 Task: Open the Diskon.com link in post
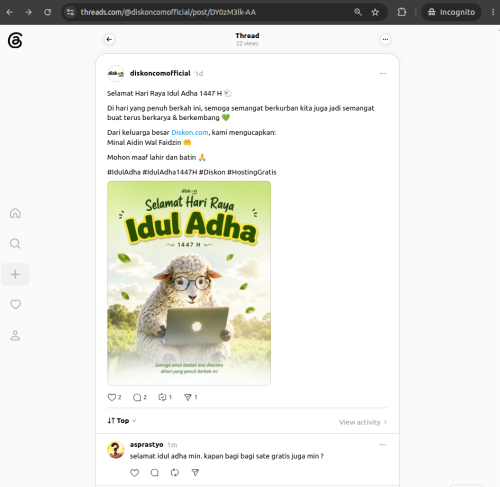point(190,132)
